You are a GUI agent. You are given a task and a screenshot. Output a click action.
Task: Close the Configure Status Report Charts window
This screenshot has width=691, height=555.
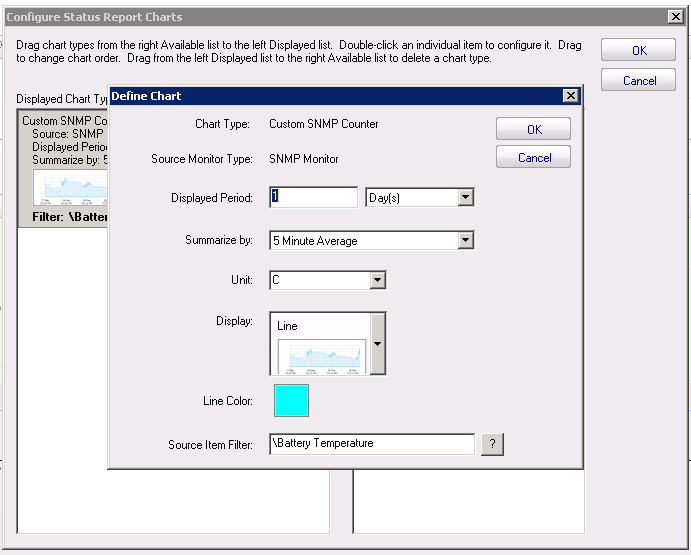pyautogui.click(x=675, y=17)
